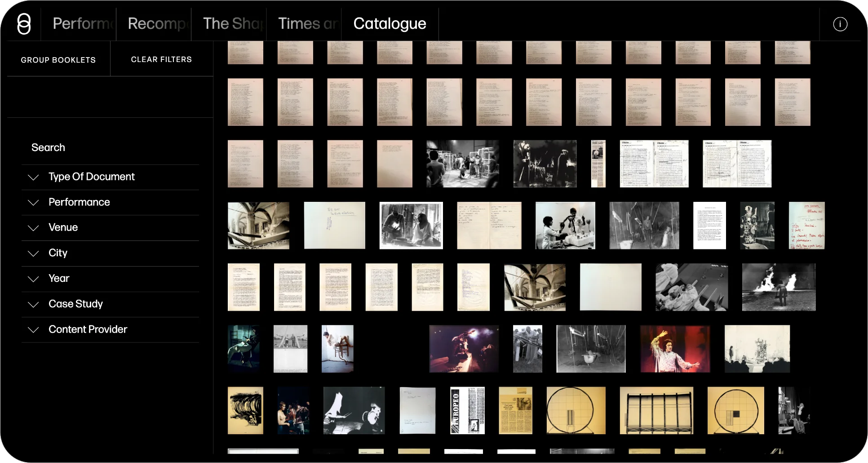Expand the Performance filter chevron
Image resolution: width=868 pixels, height=463 pixels.
tap(33, 202)
